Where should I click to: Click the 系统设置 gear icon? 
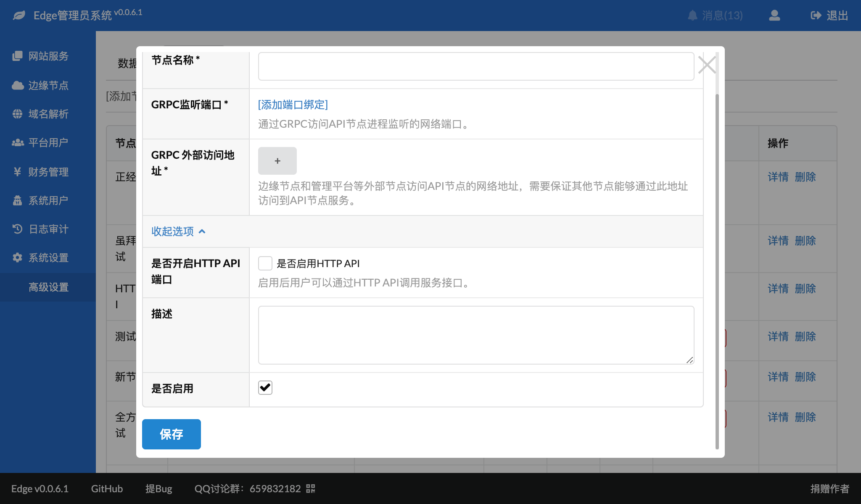point(17,257)
